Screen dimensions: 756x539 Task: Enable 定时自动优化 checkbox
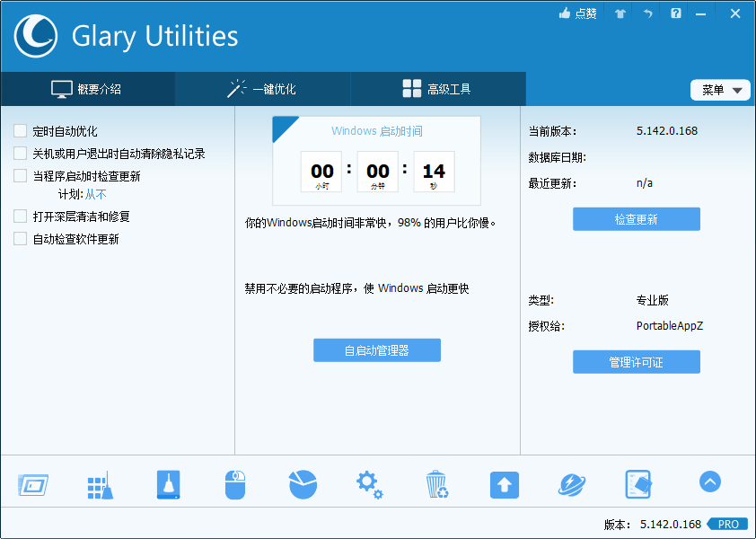click(x=19, y=130)
